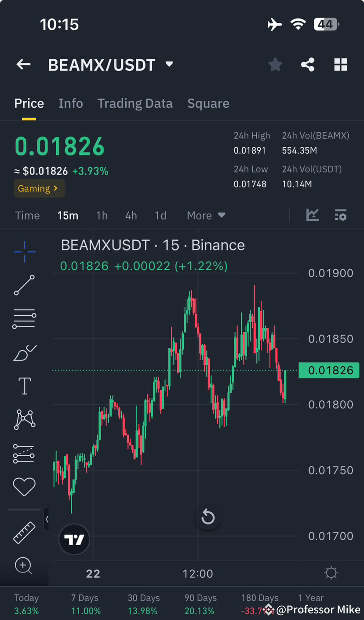The image size is (364, 620).
Task: Select the parallel lines drawing tool
Action: (24, 319)
